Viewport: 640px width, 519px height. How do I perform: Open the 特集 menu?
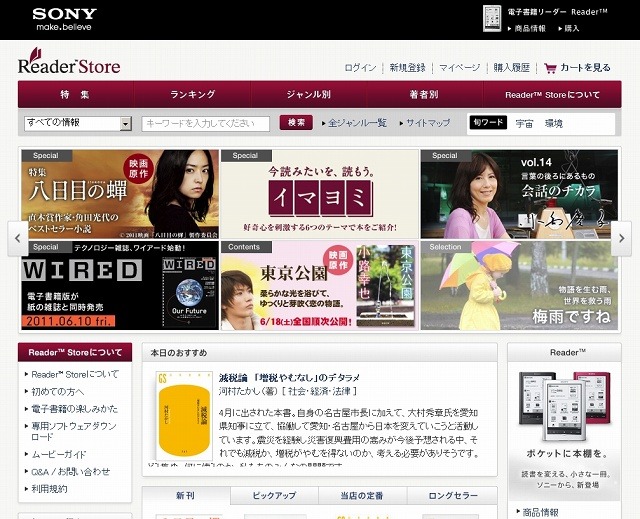coord(76,94)
